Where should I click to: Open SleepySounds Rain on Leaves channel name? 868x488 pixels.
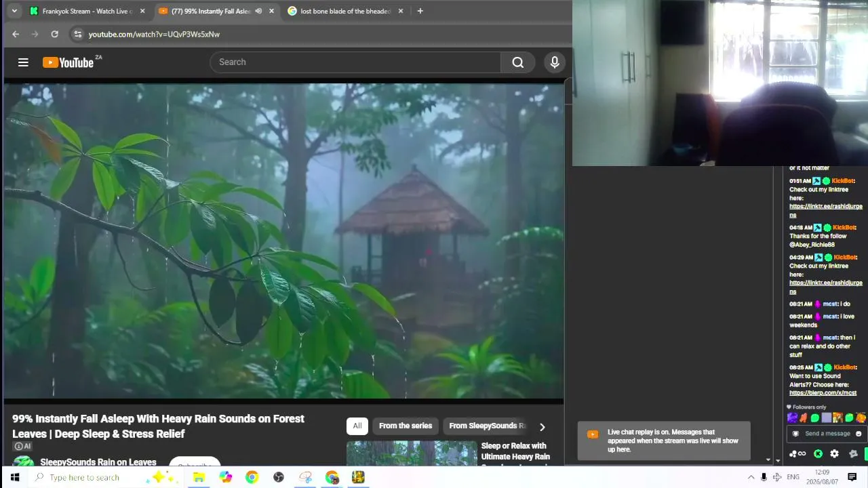[98, 462]
